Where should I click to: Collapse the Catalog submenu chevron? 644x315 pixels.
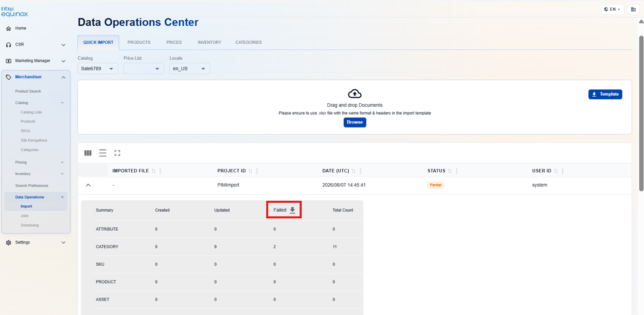pyautogui.click(x=63, y=103)
